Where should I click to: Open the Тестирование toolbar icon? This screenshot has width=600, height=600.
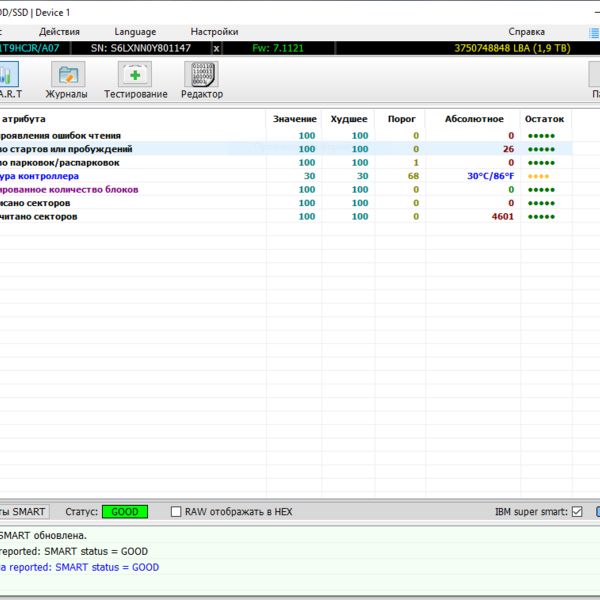(135, 80)
